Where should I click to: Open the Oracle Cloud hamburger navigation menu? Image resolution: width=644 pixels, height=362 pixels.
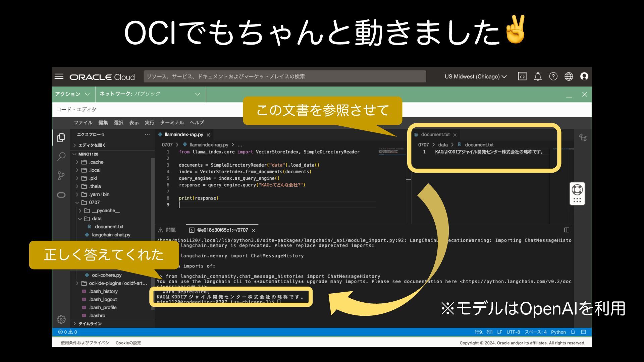(x=59, y=76)
